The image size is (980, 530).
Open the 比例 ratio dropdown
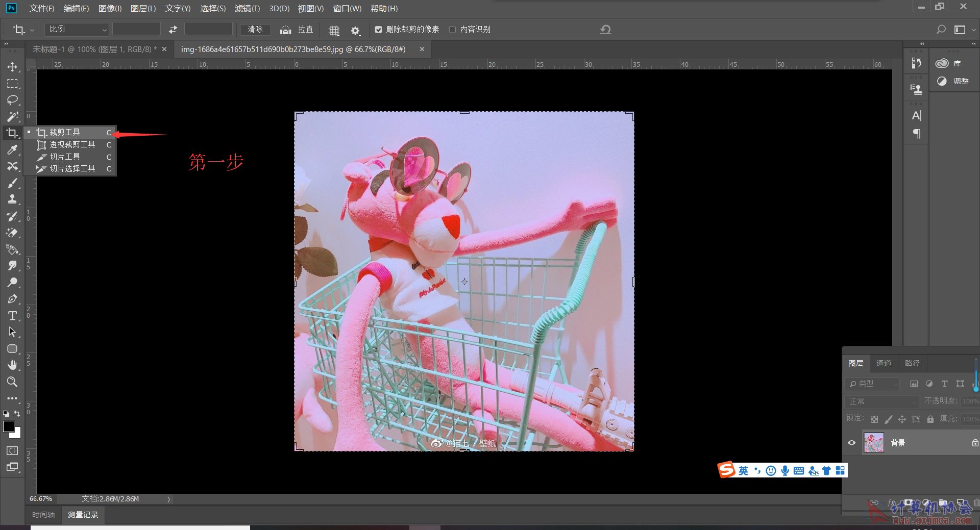[77, 30]
